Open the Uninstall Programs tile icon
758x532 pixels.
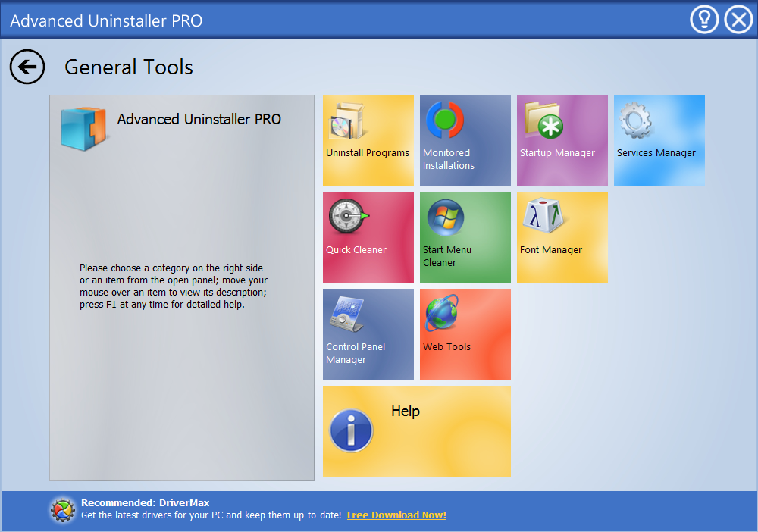click(x=346, y=120)
